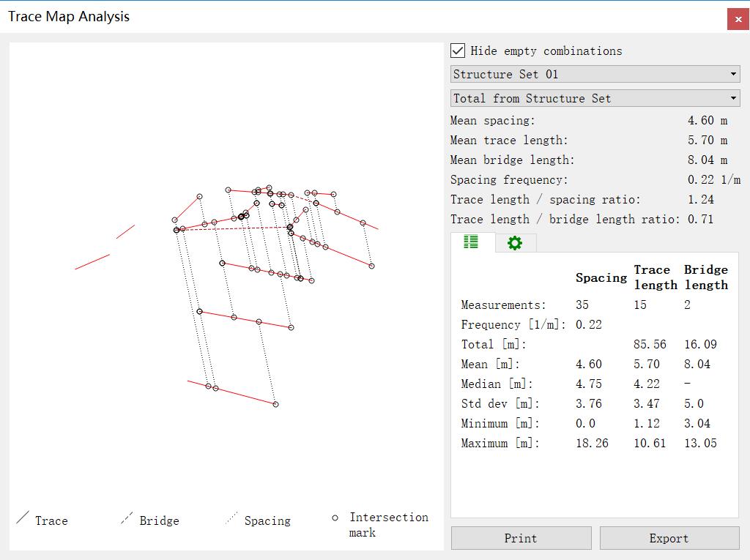Click the Maximum [m] row label
The height and width of the screenshot is (560, 750).
[x=500, y=443]
